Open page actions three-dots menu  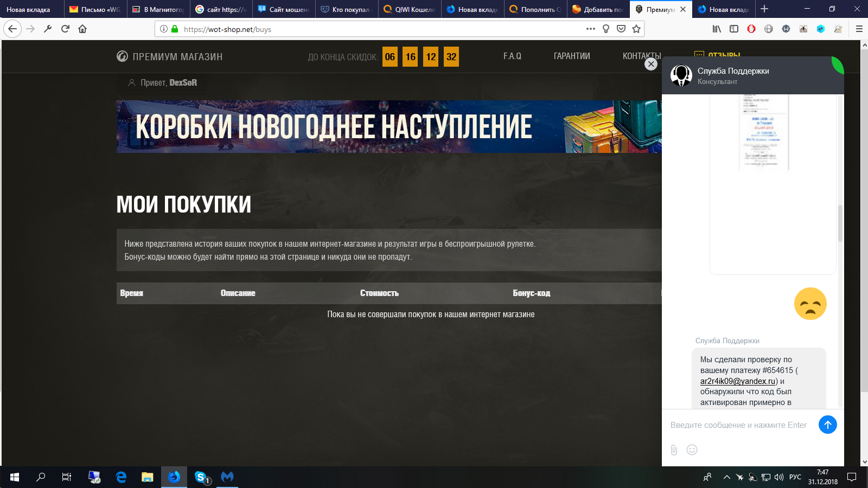point(591,29)
